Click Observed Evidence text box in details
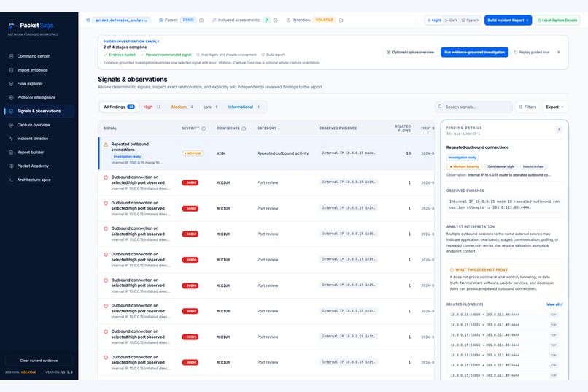This screenshot has height=392, width=588. point(504,204)
